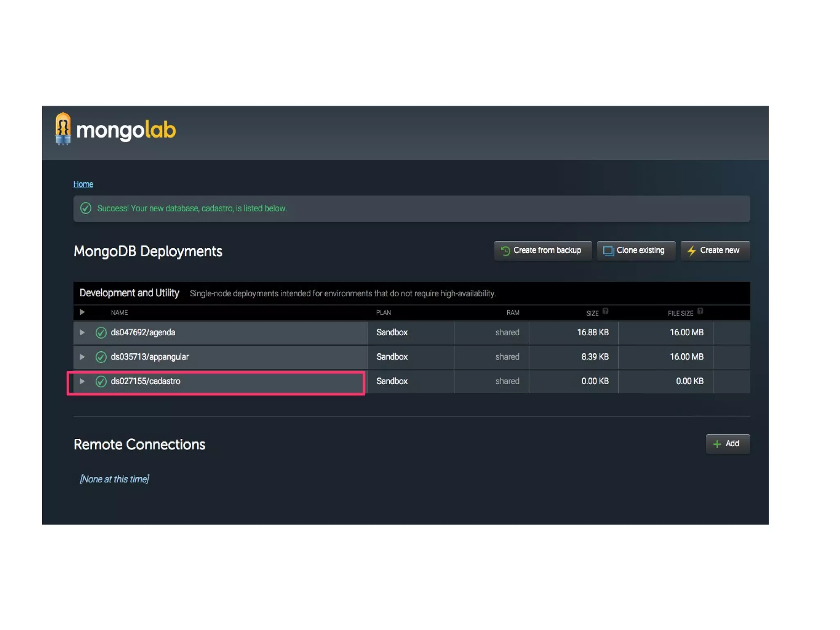The height and width of the screenshot is (630, 840).
Task: Open the ds047692/agenda database
Action: 143,332
